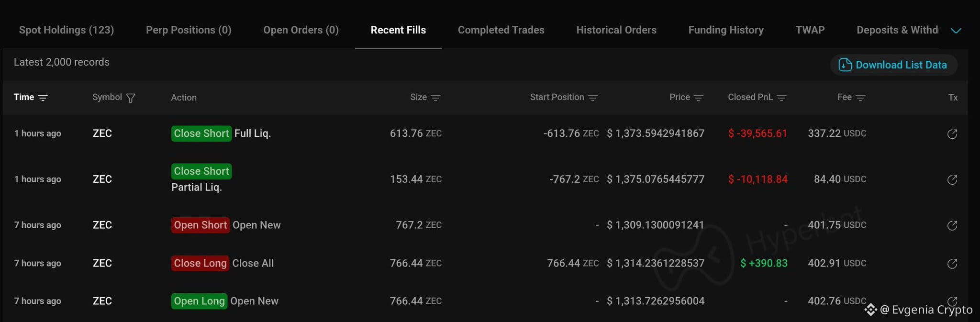Screen dimensions: 980x322
Task: Filter fills using Symbol funnel icon
Action: 130,98
